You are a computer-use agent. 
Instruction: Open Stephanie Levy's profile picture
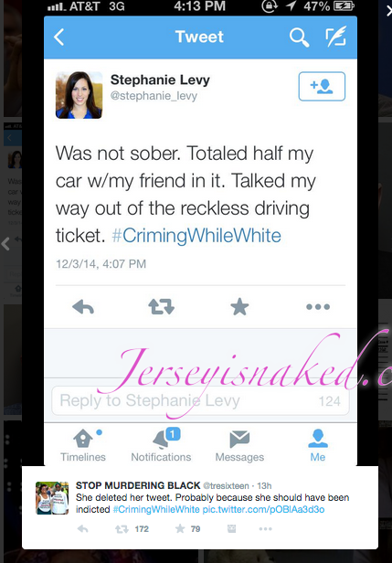click(79, 95)
